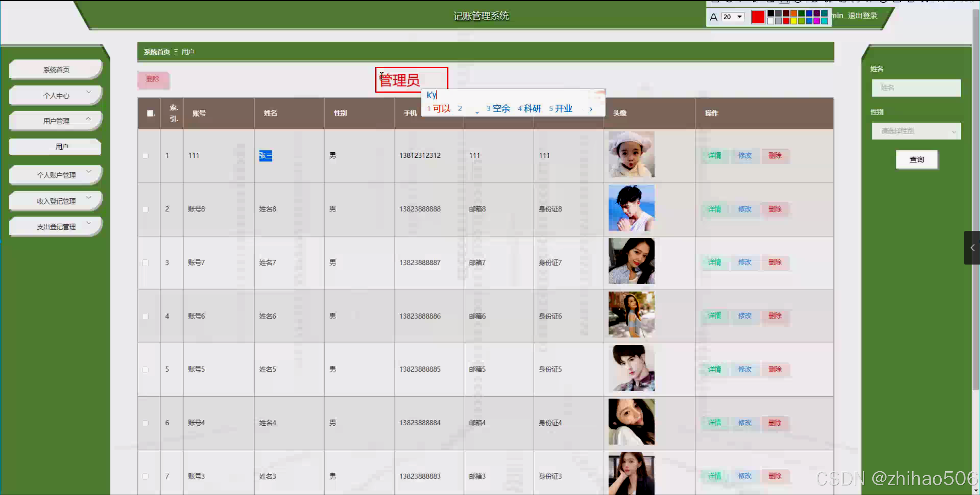This screenshot has height=495, width=980.
Task: Pick the yellow color swatch
Action: tap(793, 21)
